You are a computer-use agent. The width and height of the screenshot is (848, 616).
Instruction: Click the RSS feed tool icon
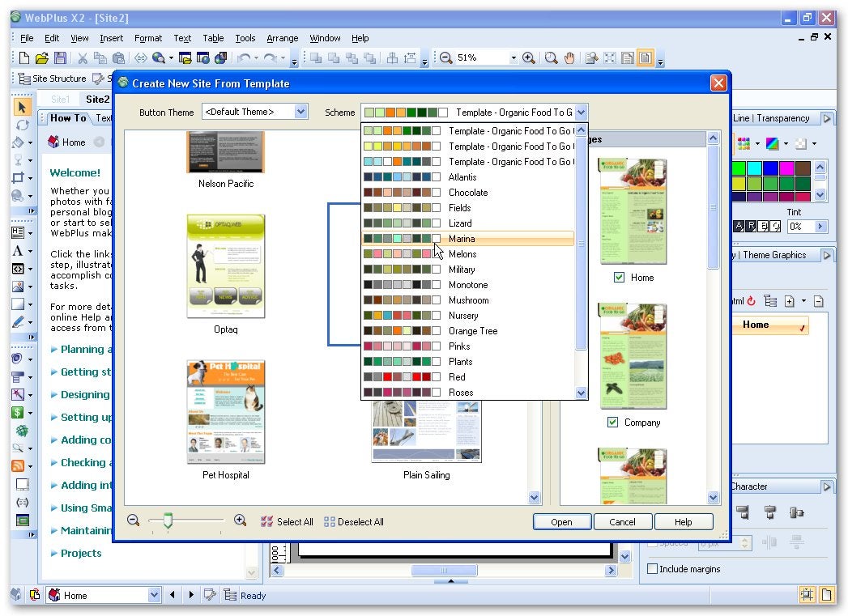pos(18,465)
